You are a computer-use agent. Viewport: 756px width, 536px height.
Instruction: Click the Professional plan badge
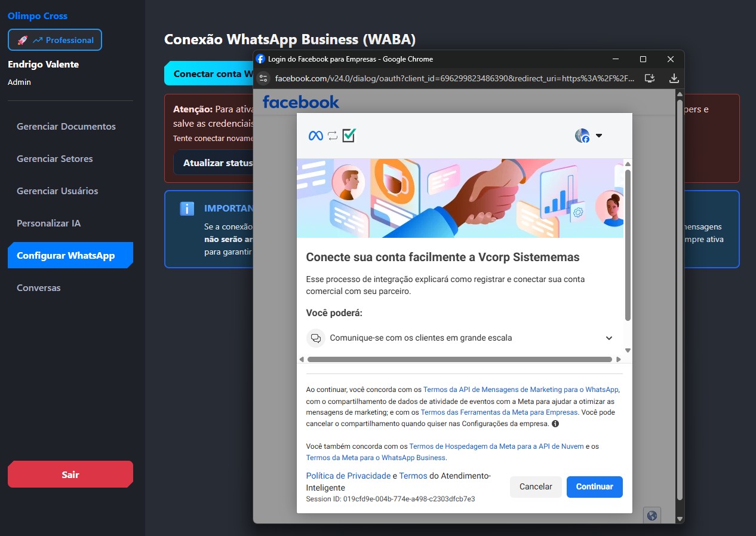coord(55,40)
